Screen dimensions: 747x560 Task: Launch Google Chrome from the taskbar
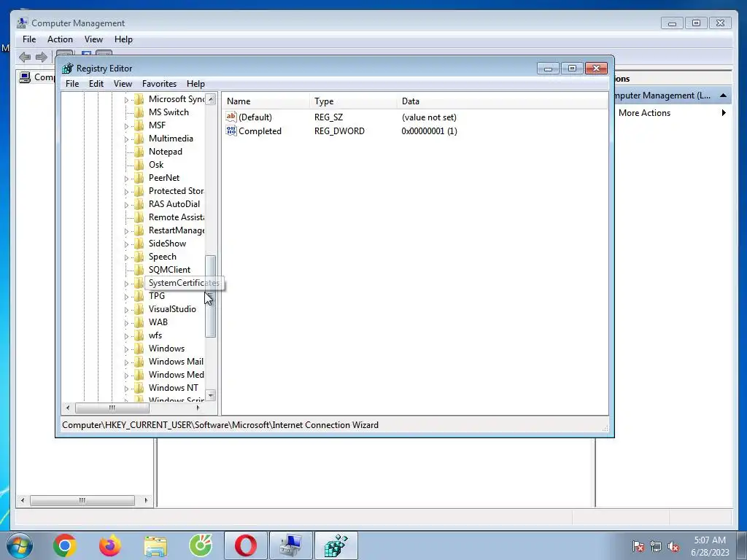tap(65, 545)
